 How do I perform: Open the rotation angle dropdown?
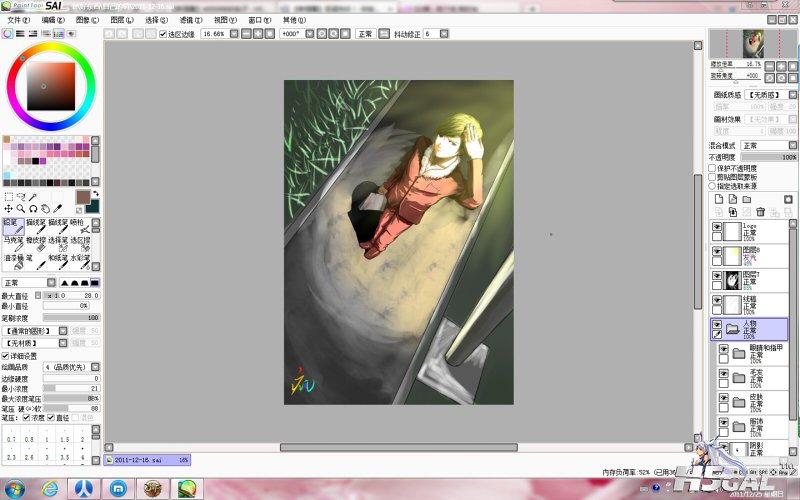tap(309, 34)
